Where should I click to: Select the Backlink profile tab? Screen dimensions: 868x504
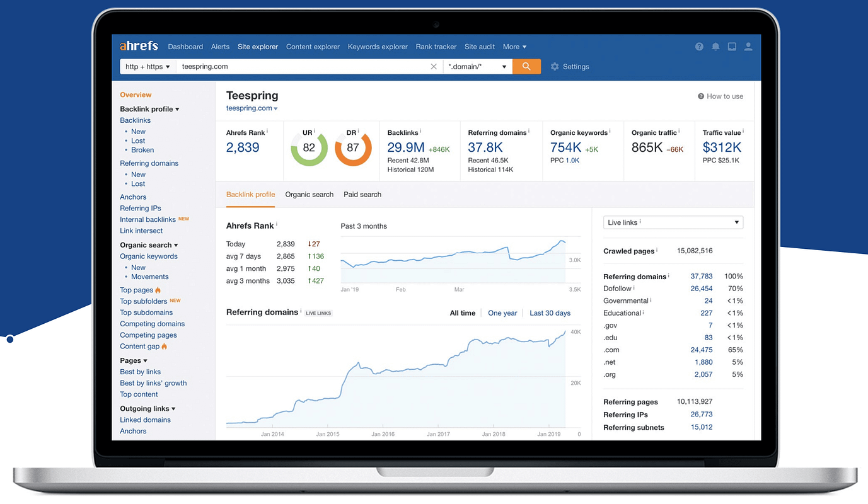pyautogui.click(x=251, y=195)
